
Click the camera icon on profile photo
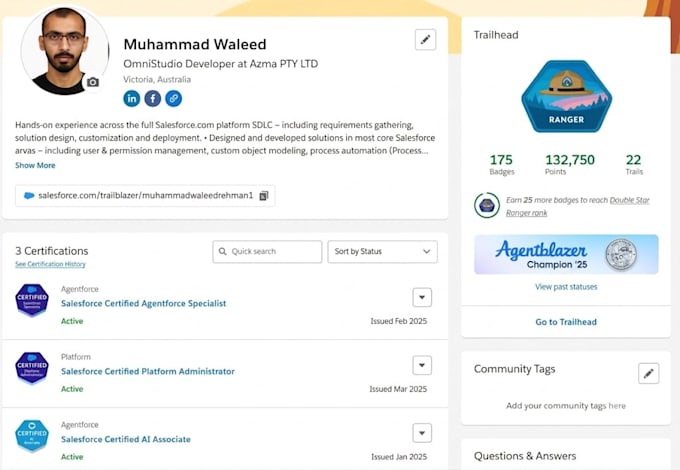pos(92,82)
